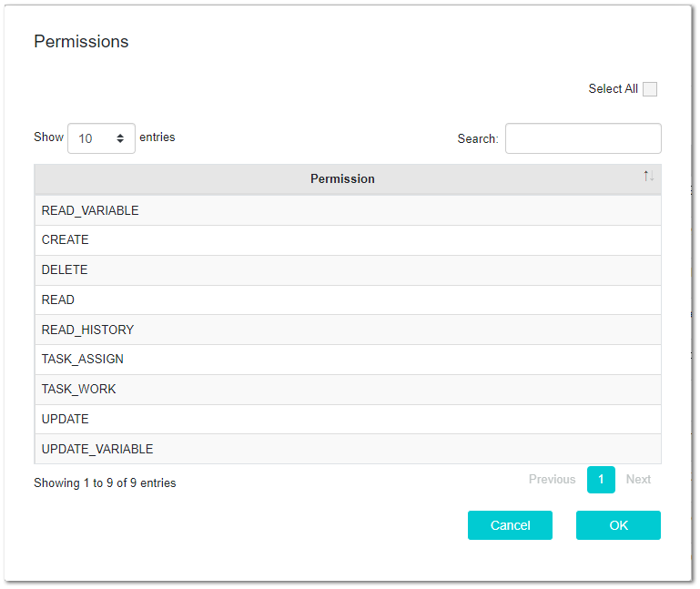
Task: Select the TASK_WORK permission row
Action: 348,390
